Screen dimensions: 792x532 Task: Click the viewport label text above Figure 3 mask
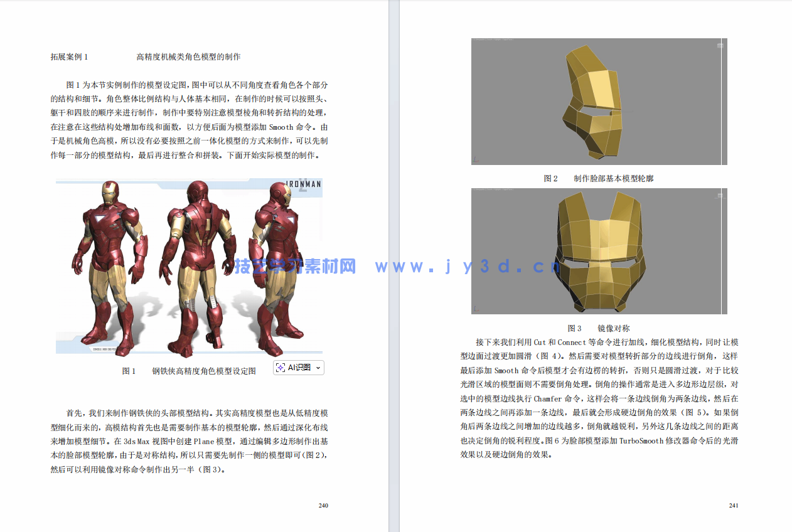[x=493, y=189]
